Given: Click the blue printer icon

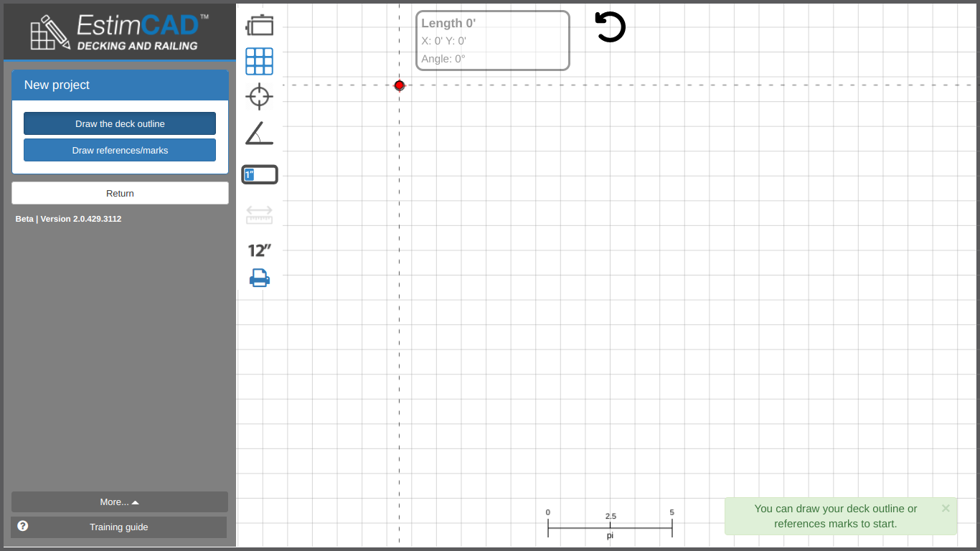Looking at the screenshot, I should 259,278.
